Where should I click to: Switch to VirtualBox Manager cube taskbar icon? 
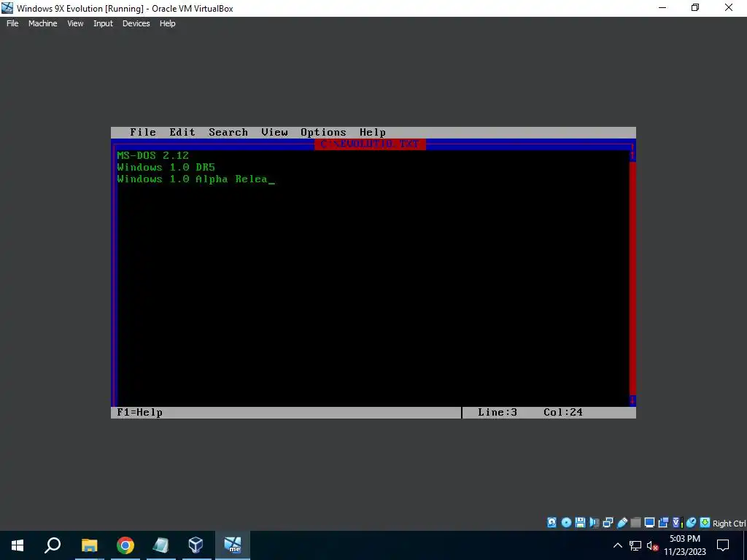[196, 545]
